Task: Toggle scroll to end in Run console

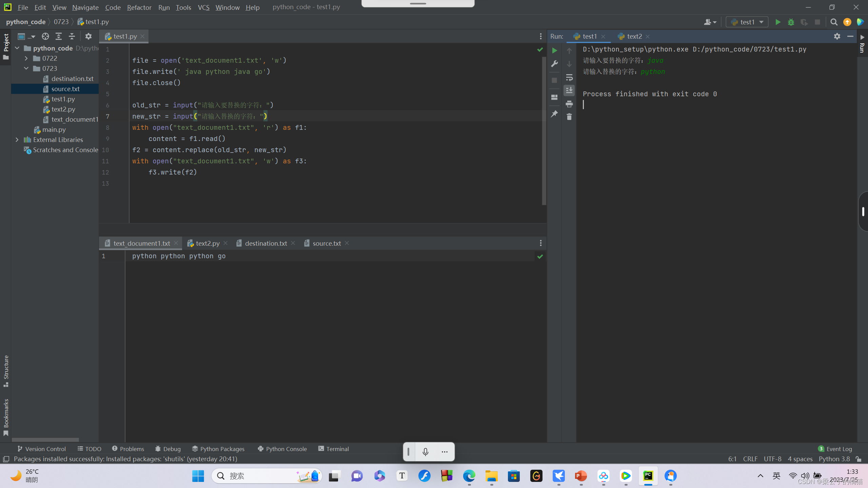Action: [x=569, y=90]
